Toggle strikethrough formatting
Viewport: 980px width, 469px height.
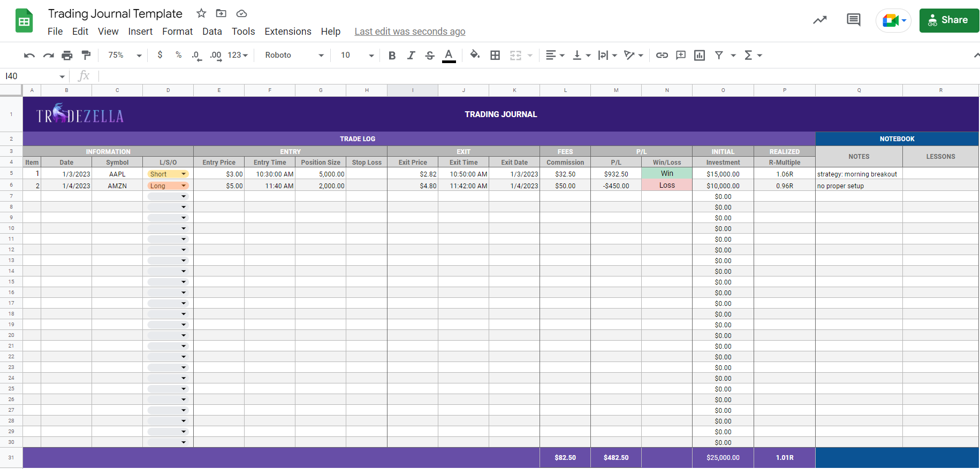click(x=430, y=55)
